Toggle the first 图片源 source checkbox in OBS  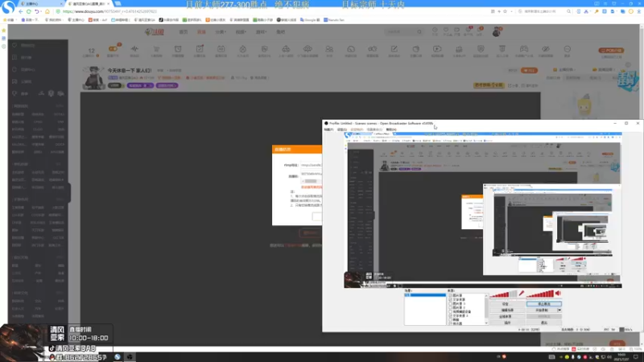[x=450, y=295]
